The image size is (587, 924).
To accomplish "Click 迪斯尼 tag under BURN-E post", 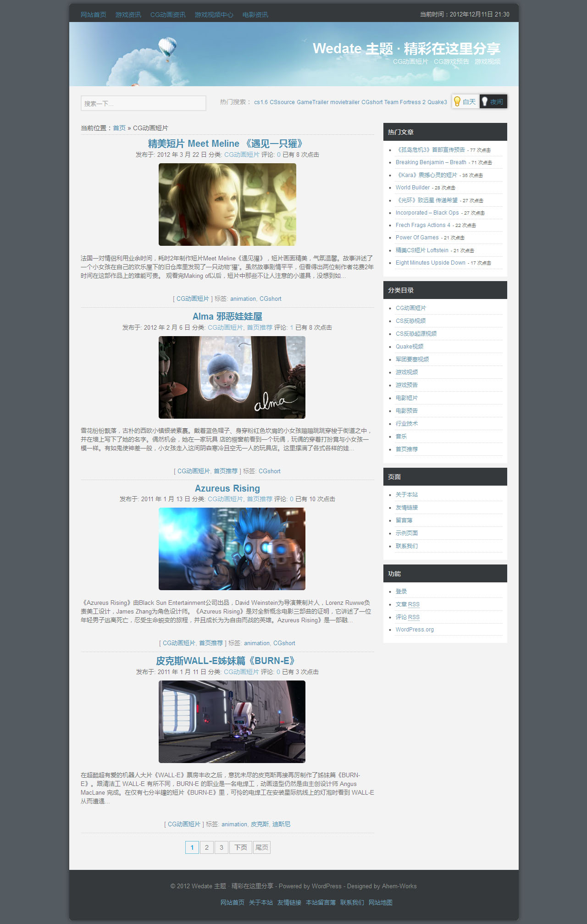I will click(x=281, y=824).
